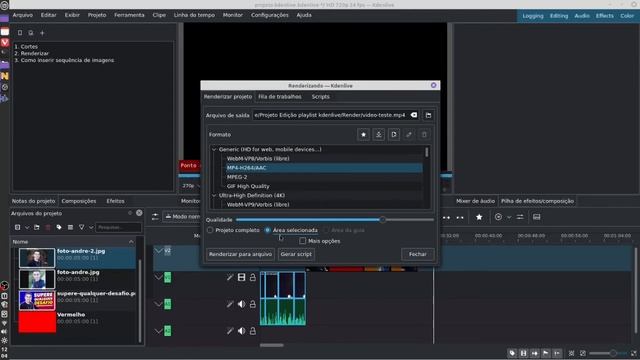
Task: Click the film-strip thumbnails icon in status bar
Action: pyautogui.click(x=523, y=353)
